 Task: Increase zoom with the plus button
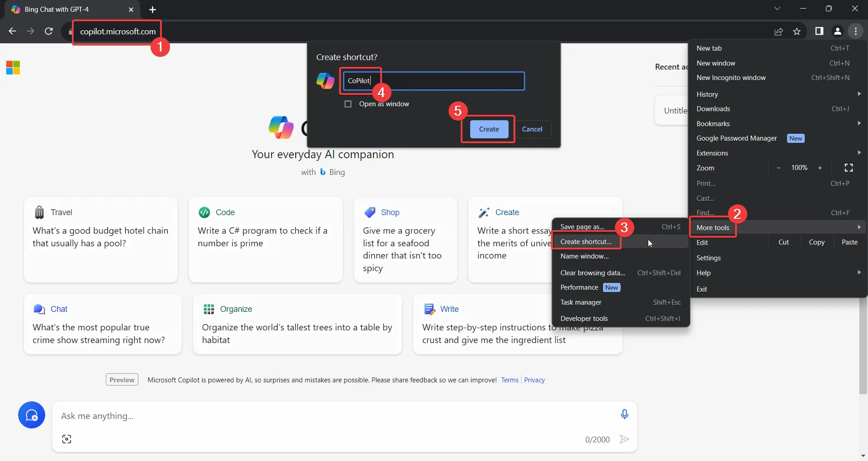pos(820,168)
